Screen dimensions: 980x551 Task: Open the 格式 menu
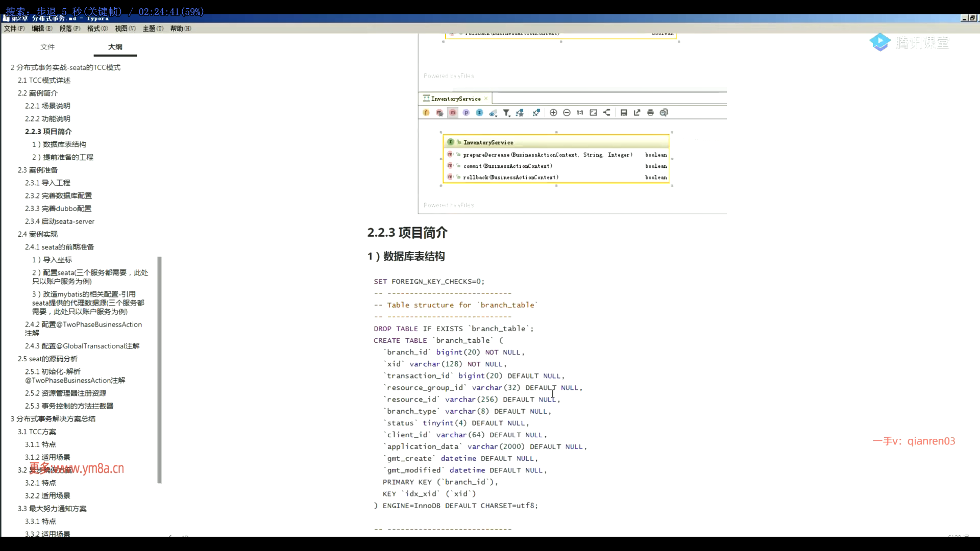[97, 29]
